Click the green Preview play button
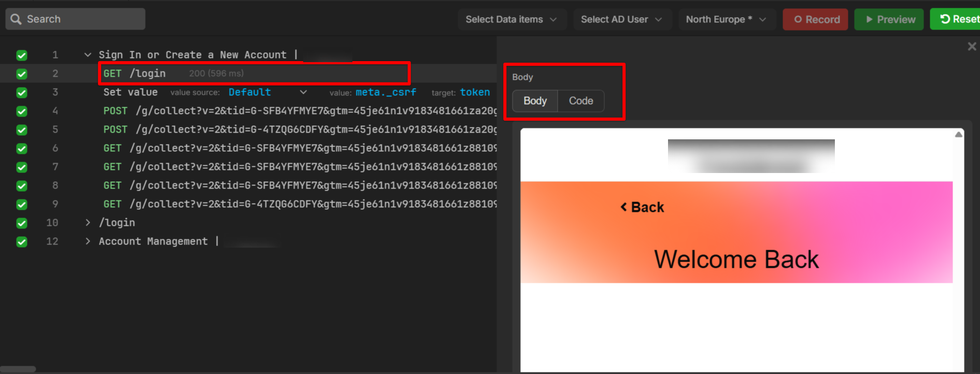Viewport: 980px width, 374px height. [888, 20]
